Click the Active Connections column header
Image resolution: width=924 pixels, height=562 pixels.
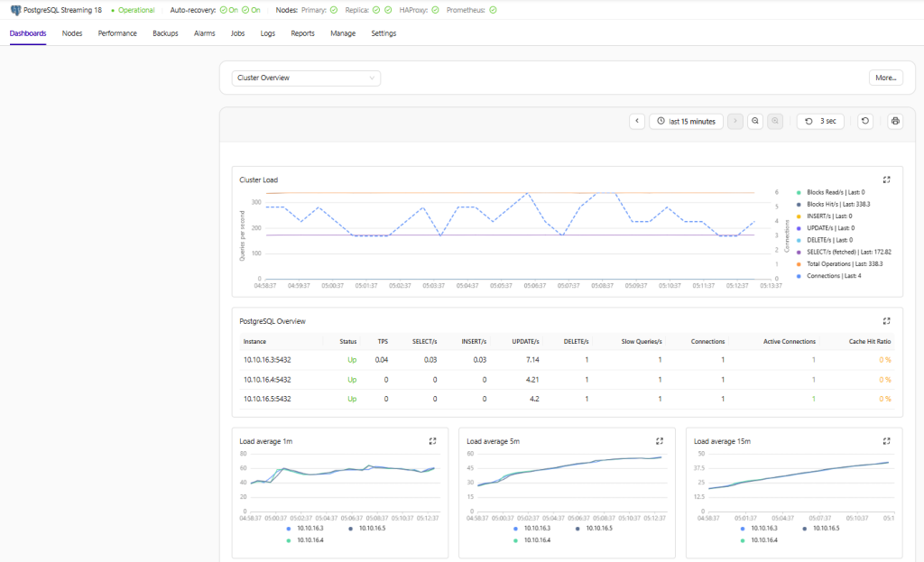click(789, 342)
